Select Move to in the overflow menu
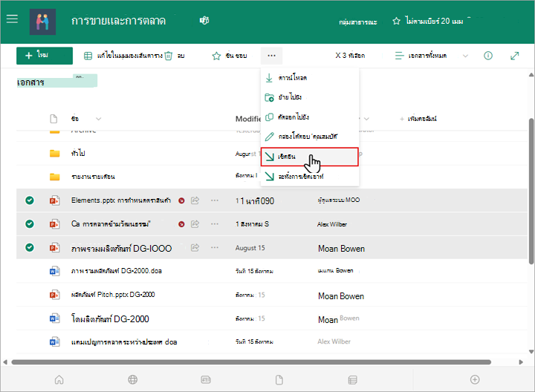The width and height of the screenshot is (535, 392). (x=310, y=97)
